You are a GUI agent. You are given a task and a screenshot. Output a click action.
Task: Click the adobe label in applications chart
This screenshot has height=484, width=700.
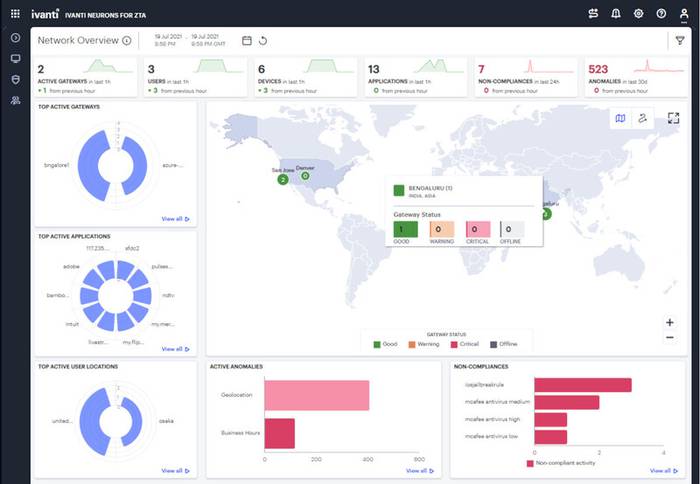coord(71,267)
